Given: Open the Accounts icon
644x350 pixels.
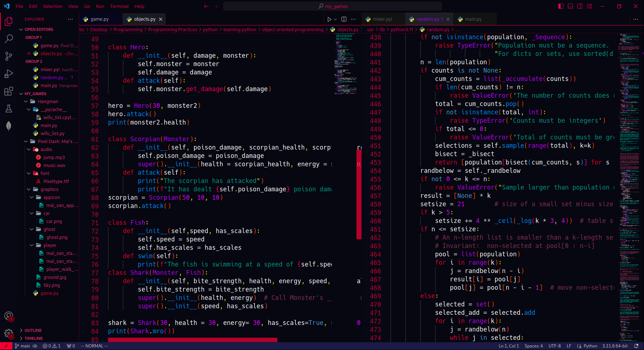Looking at the screenshot, I should [9, 316].
